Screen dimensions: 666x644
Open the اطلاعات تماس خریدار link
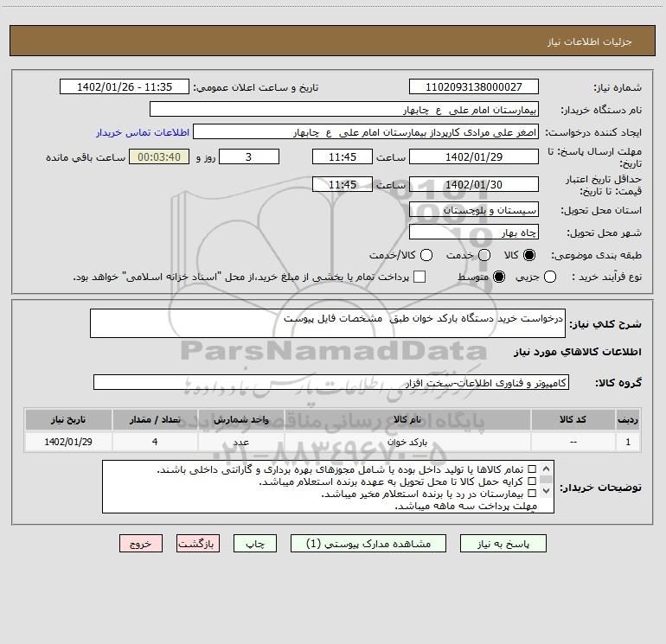143,132
